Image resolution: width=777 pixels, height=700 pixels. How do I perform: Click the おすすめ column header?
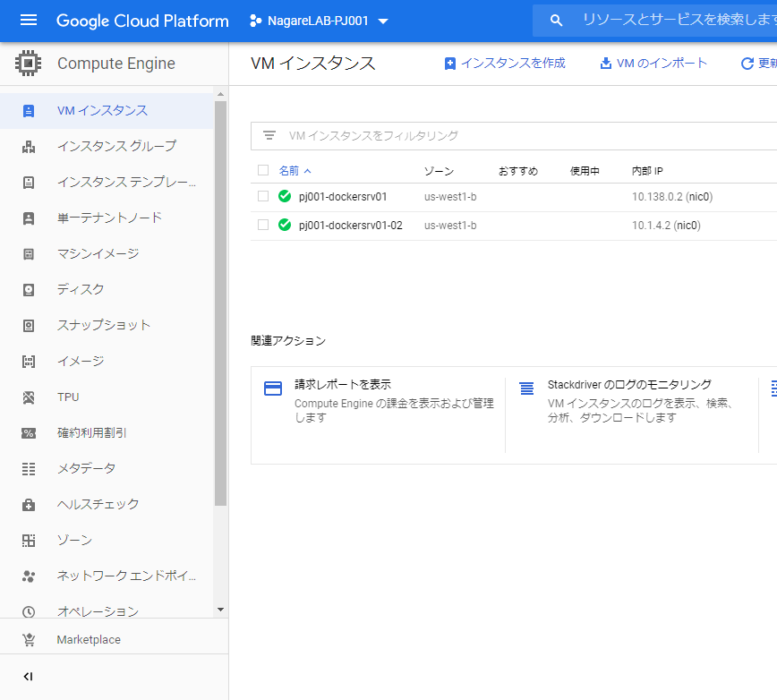[517, 171]
